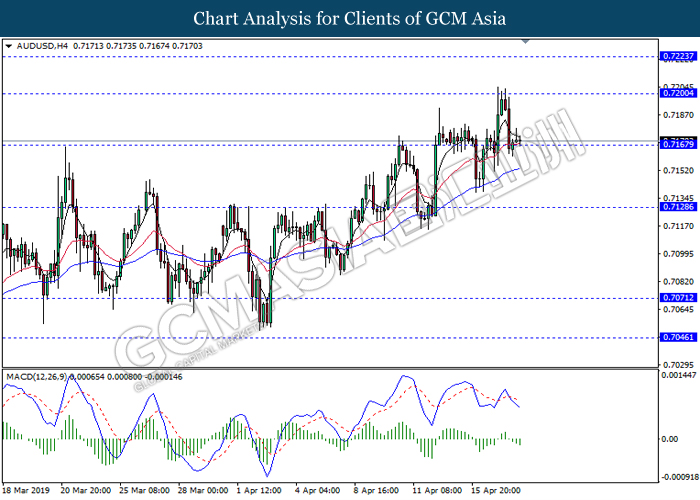The width and height of the screenshot is (700, 500).
Task: Click the 0.70295 price axis value
Action: (679, 365)
